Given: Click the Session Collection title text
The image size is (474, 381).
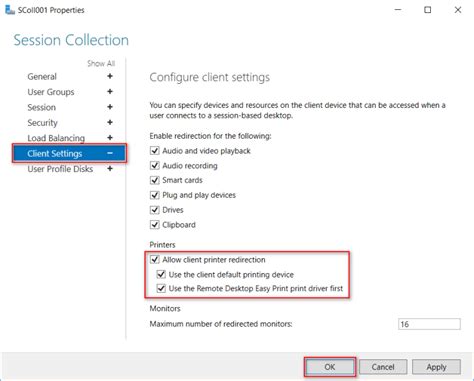Looking at the screenshot, I should coord(71,40).
